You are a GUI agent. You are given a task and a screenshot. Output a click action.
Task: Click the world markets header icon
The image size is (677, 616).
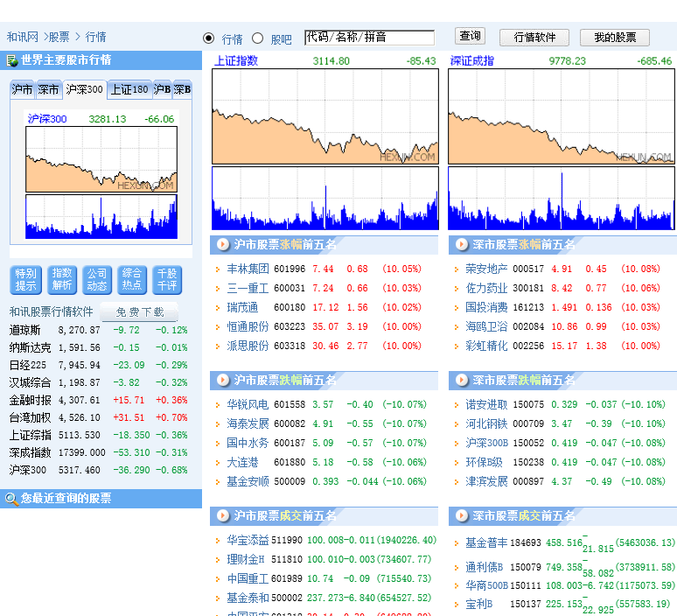coord(12,60)
